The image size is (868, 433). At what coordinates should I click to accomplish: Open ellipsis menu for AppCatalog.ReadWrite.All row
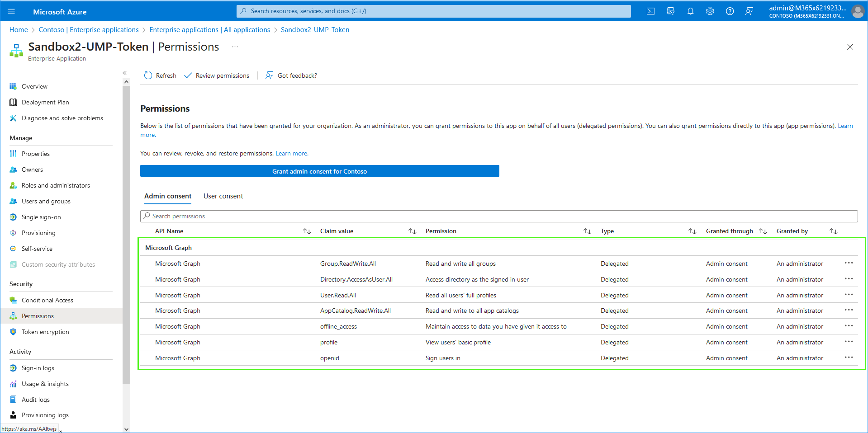click(x=849, y=310)
